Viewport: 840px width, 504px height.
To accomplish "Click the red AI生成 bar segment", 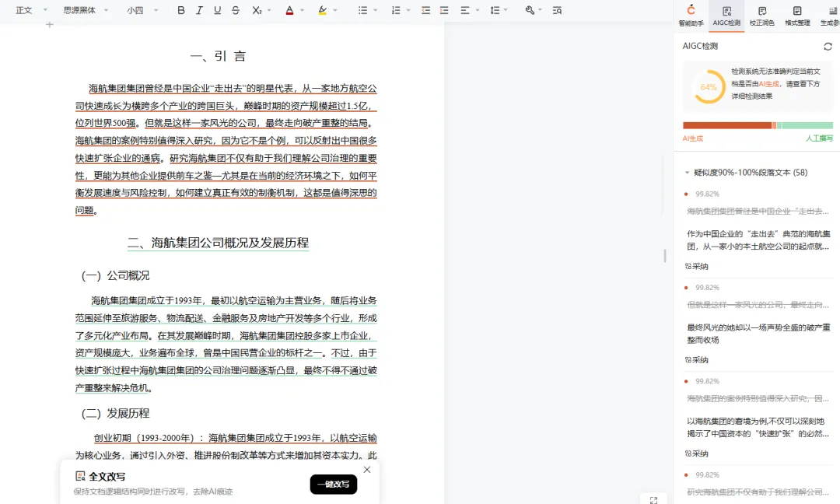I will [x=727, y=125].
